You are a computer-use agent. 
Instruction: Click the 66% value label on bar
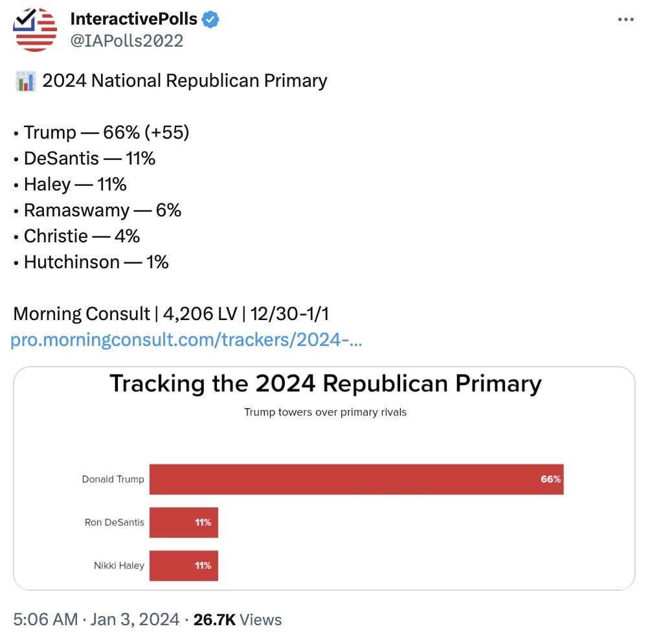coord(550,479)
